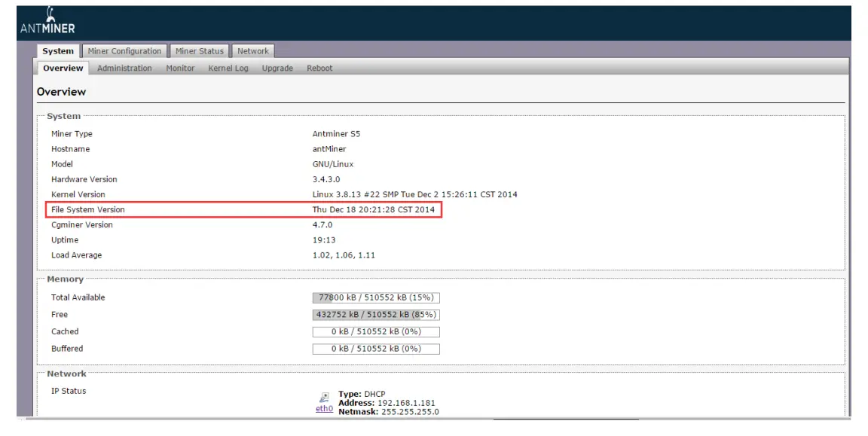Switch to the Network tab
868x436 pixels.
[x=253, y=50]
